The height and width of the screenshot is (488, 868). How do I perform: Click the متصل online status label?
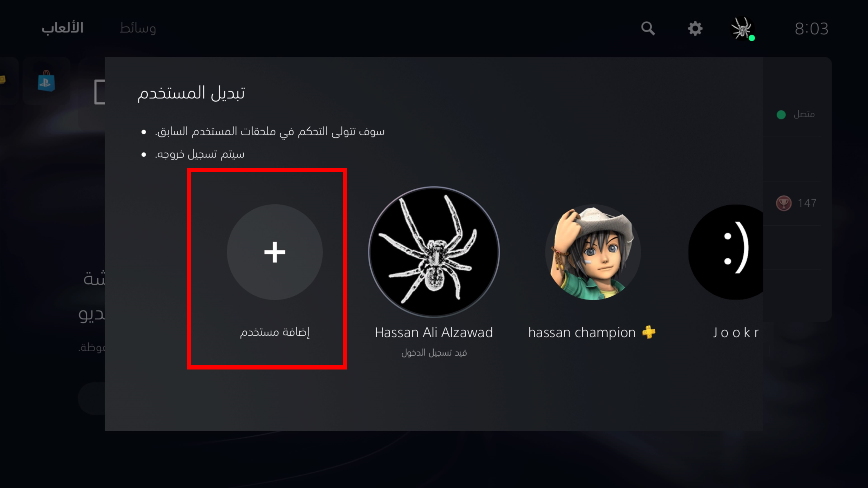pyautogui.click(x=804, y=115)
